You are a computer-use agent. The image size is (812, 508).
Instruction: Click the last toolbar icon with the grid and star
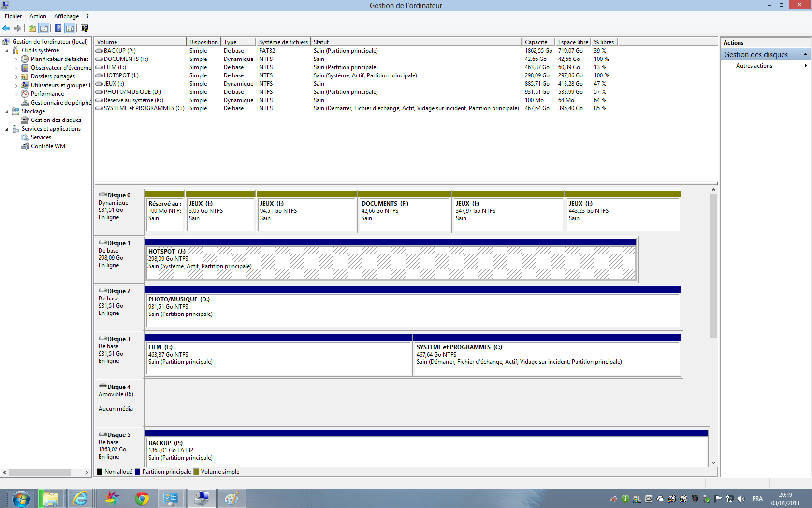pyautogui.click(x=85, y=28)
